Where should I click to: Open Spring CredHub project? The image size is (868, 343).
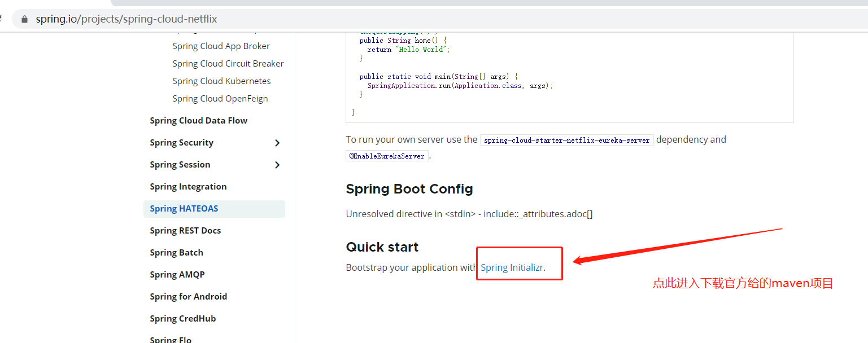tap(183, 319)
